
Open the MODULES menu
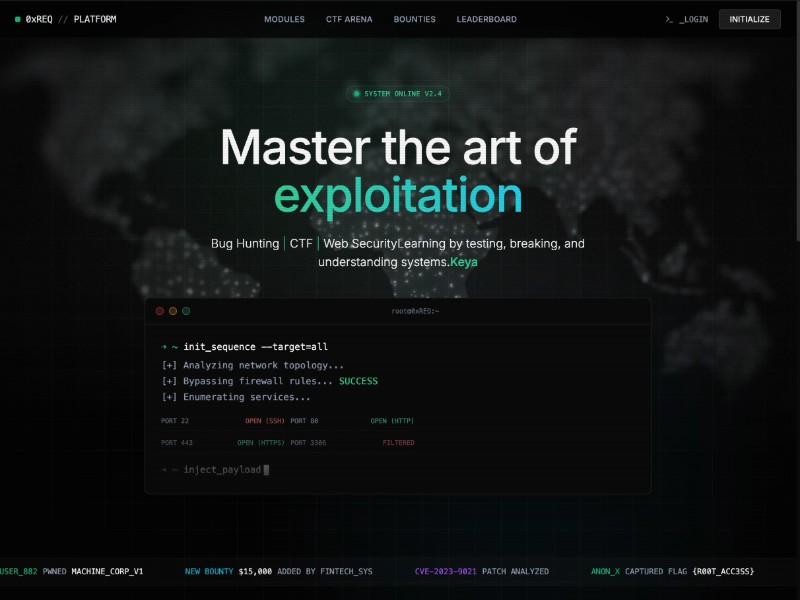(284, 19)
